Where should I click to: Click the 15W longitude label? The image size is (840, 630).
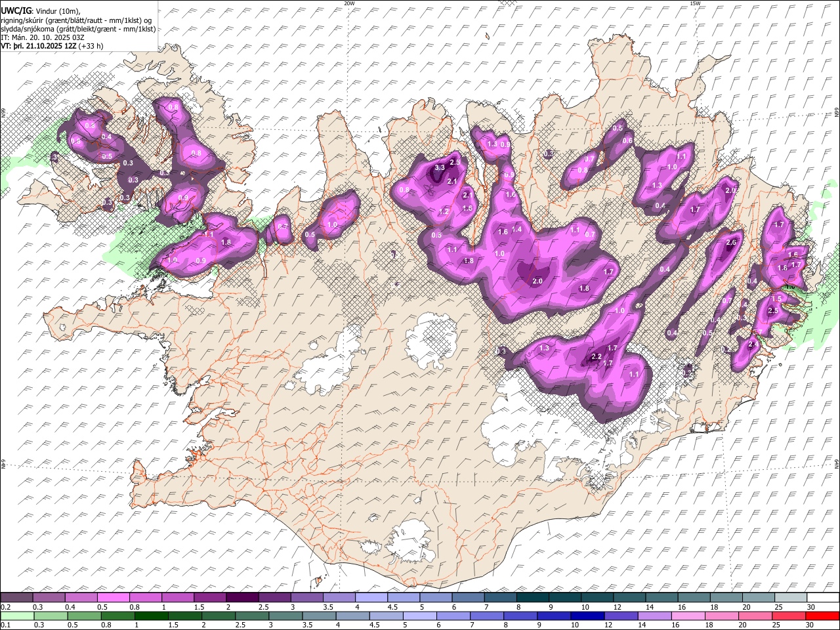(695, 3)
